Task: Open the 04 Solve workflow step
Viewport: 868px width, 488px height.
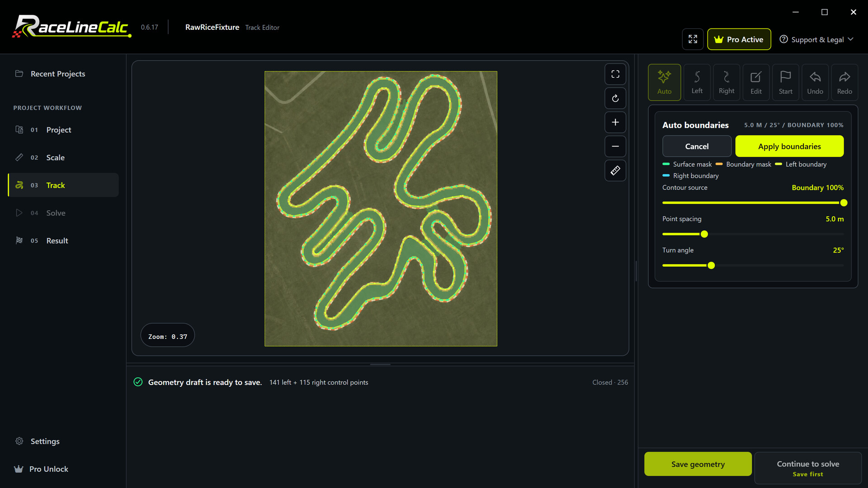Action: [63, 213]
